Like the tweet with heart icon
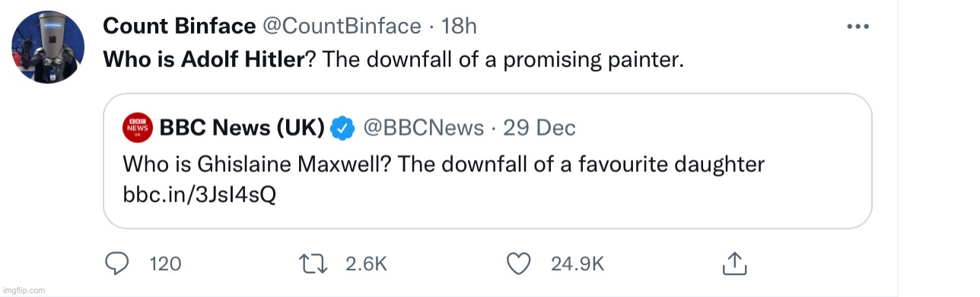The height and width of the screenshot is (297, 980). [x=518, y=264]
